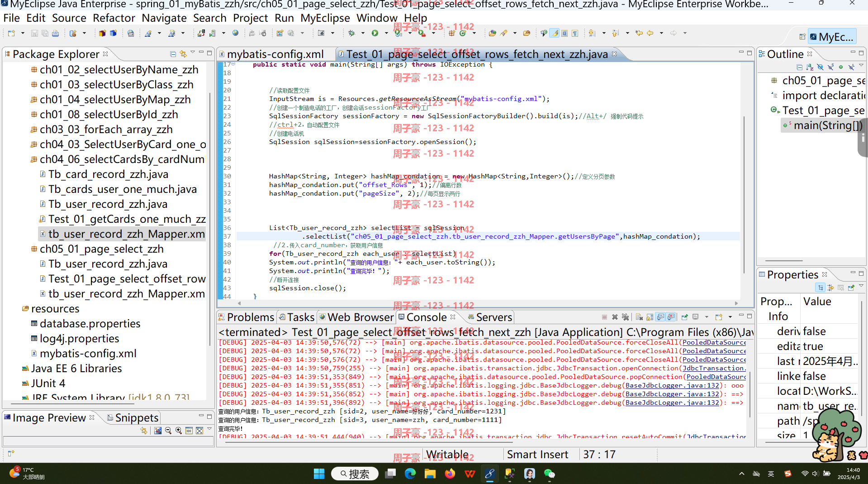
Task: Click the Print icon in toolbar
Action: [55, 33]
